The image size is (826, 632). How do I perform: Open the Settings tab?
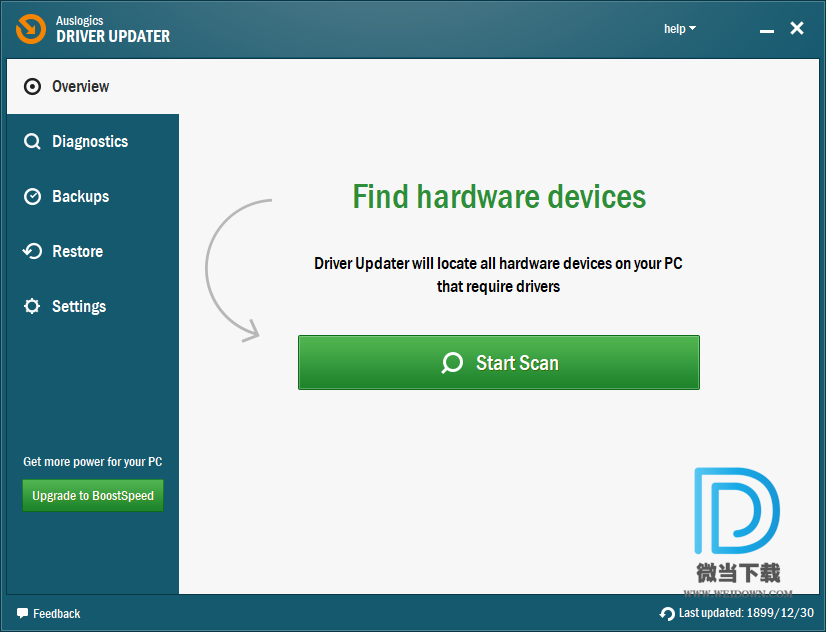click(93, 306)
